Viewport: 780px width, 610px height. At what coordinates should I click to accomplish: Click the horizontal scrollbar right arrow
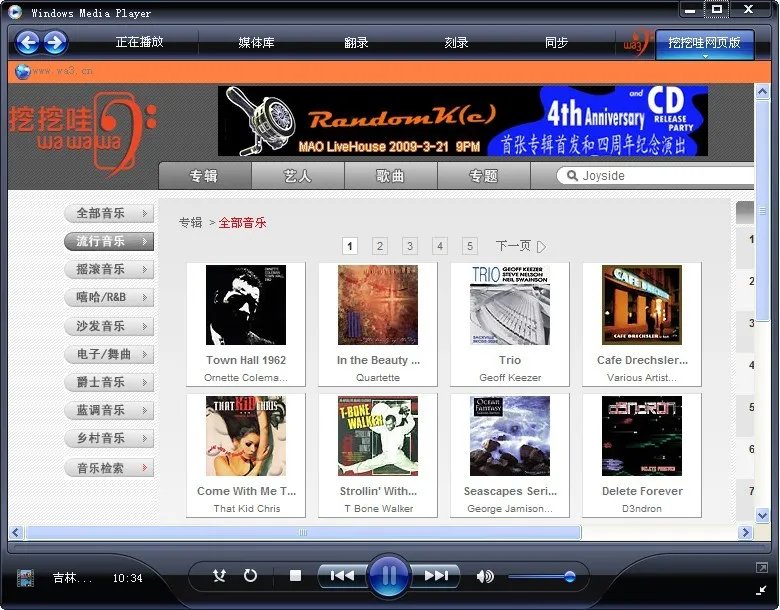[745, 532]
